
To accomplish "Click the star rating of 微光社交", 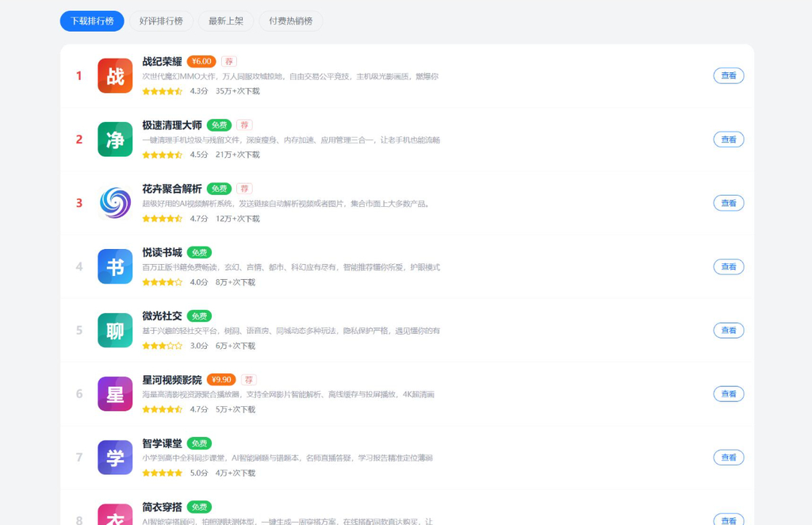I will 163,346.
